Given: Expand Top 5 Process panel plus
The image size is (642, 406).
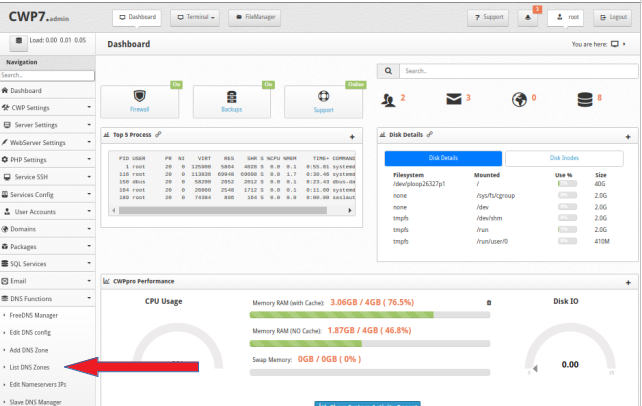Looking at the screenshot, I should click(x=352, y=137).
